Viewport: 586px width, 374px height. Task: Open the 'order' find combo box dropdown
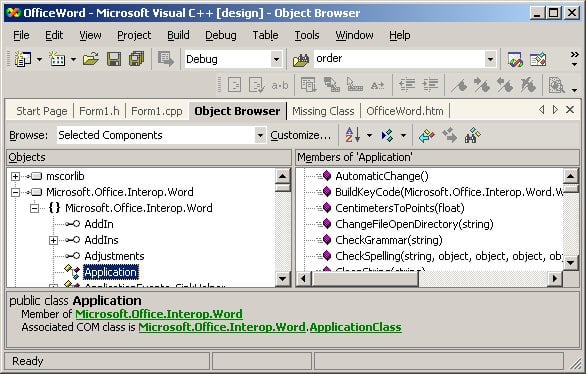[490, 59]
